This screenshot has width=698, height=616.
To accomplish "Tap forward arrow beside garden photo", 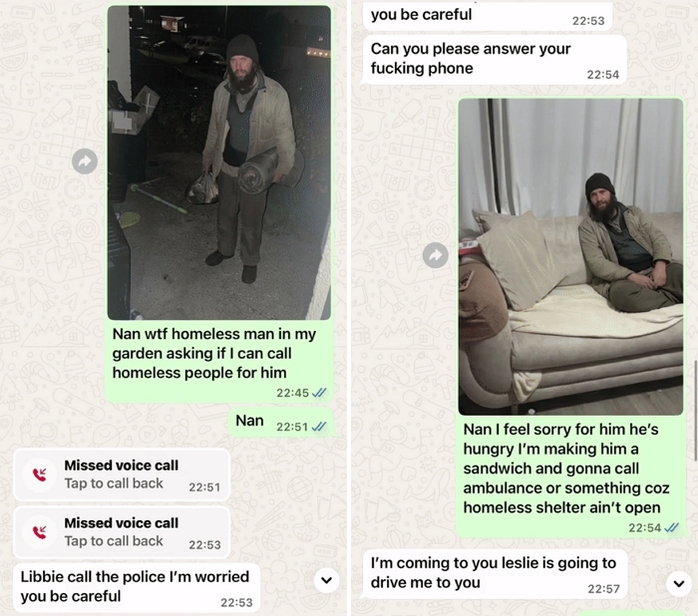I will pyautogui.click(x=85, y=161).
